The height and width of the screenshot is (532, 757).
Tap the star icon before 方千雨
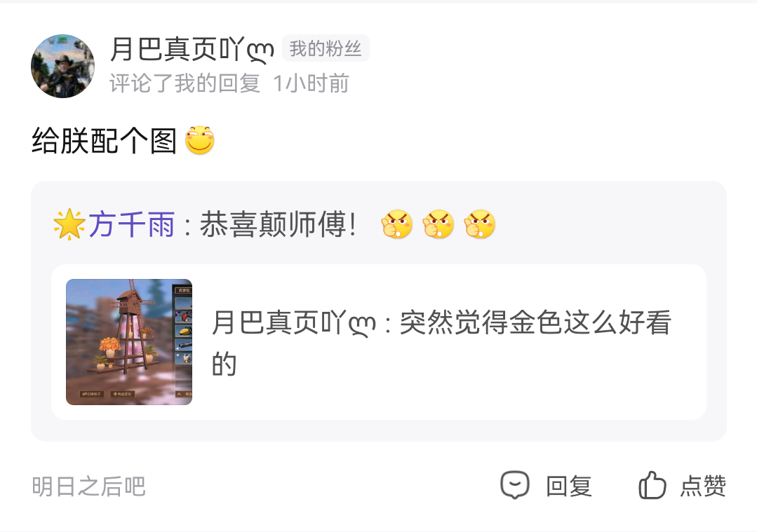point(69,224)
